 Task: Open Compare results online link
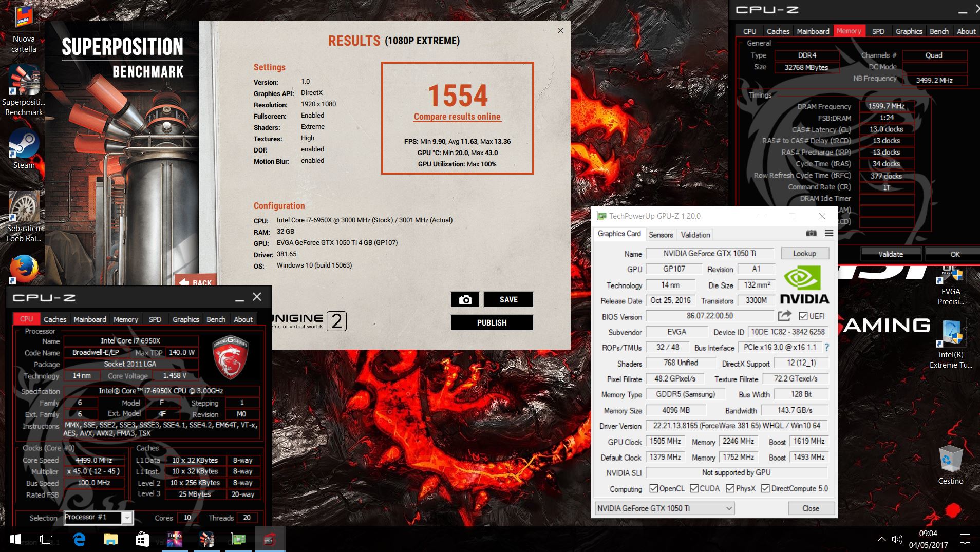tap(457, 117)
